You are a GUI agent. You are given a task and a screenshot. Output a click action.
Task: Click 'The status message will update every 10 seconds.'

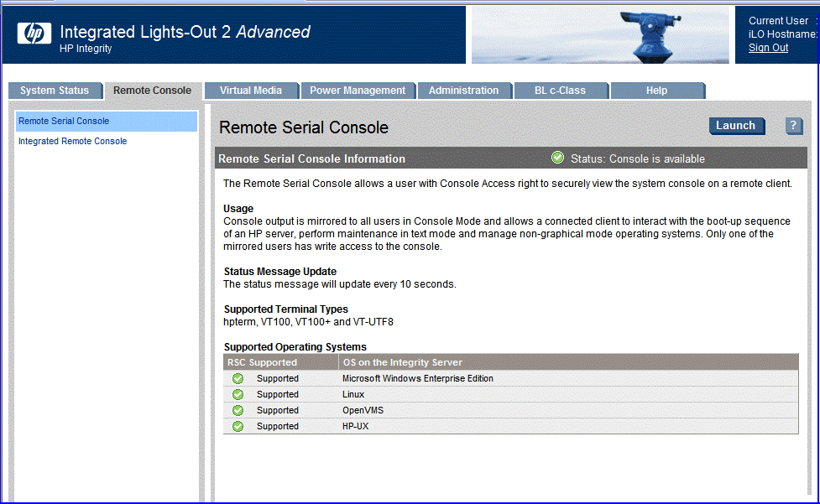(340, 284)
